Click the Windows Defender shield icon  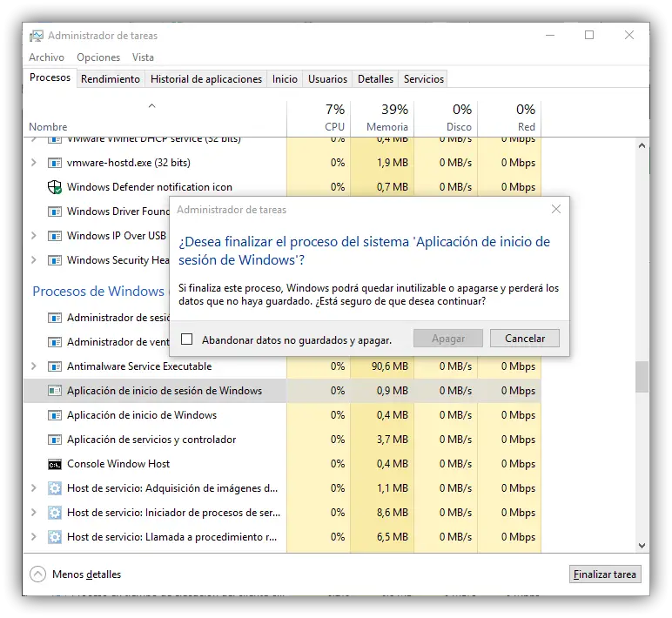[x=55, y=187]
